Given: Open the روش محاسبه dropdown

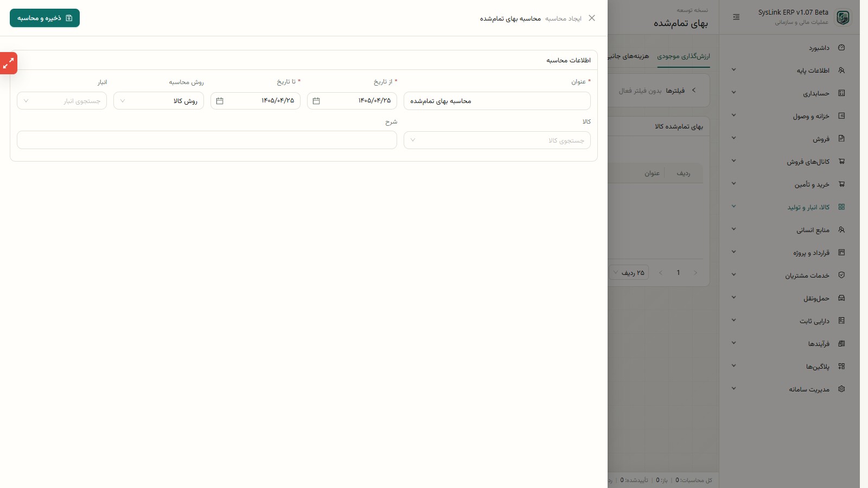Looking at the screenshot, I should point(158,101).
